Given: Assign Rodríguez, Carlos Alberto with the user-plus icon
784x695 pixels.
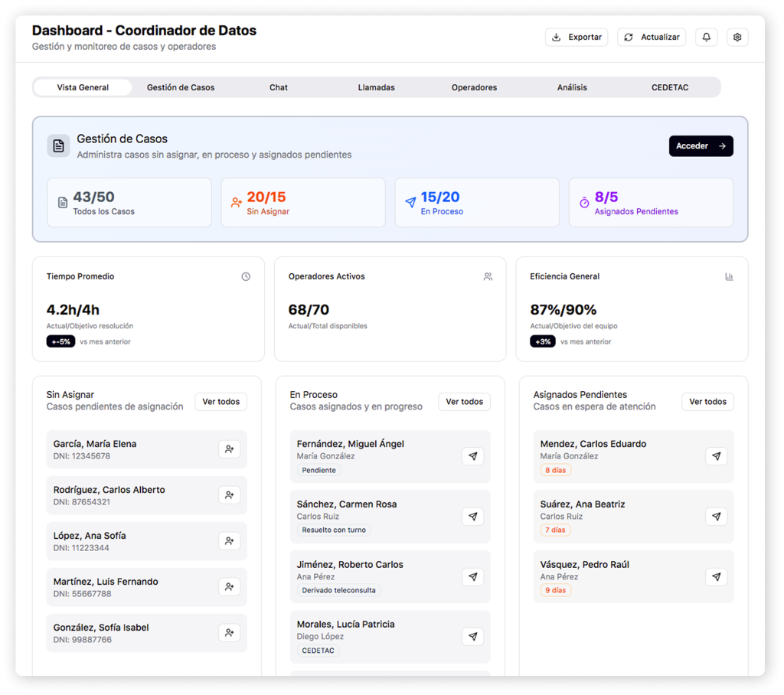Looking at the screenshot, I should [x=230, y=495].
